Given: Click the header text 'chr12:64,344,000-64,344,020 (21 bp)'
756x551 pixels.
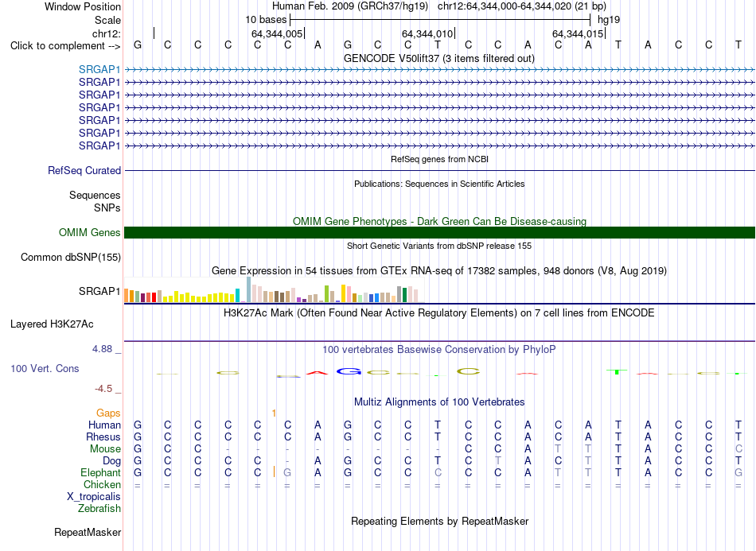Looking at the screenshot, I should tap(522, 6).
